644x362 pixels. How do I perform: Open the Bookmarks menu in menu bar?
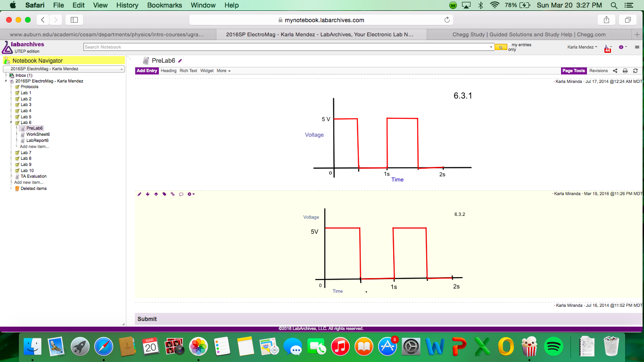(165, 5)
